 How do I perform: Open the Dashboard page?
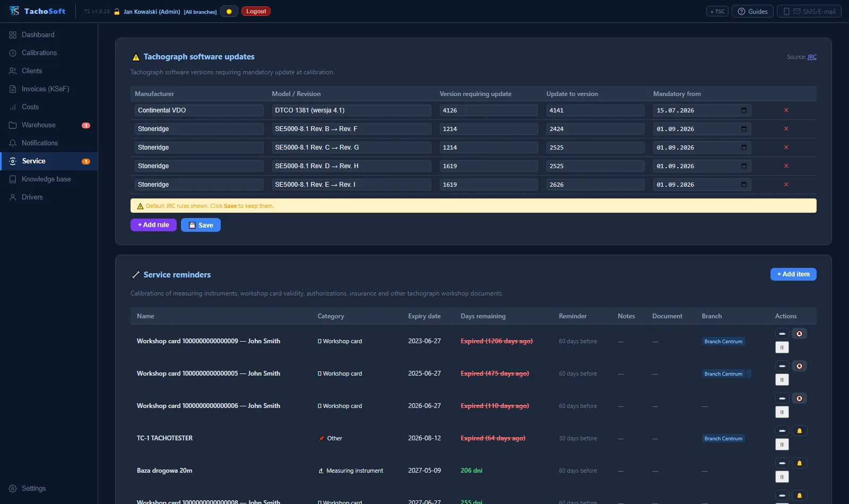pos(49,35)
